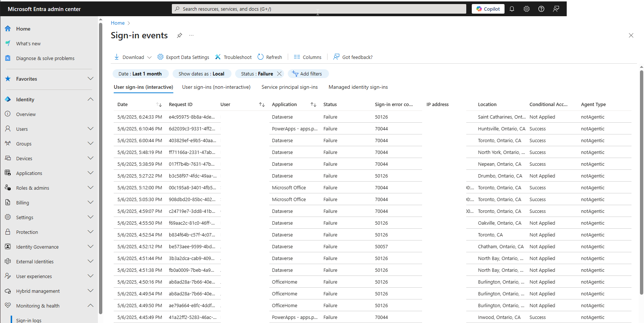Expand the Favorites section

(x=91, y=78)
